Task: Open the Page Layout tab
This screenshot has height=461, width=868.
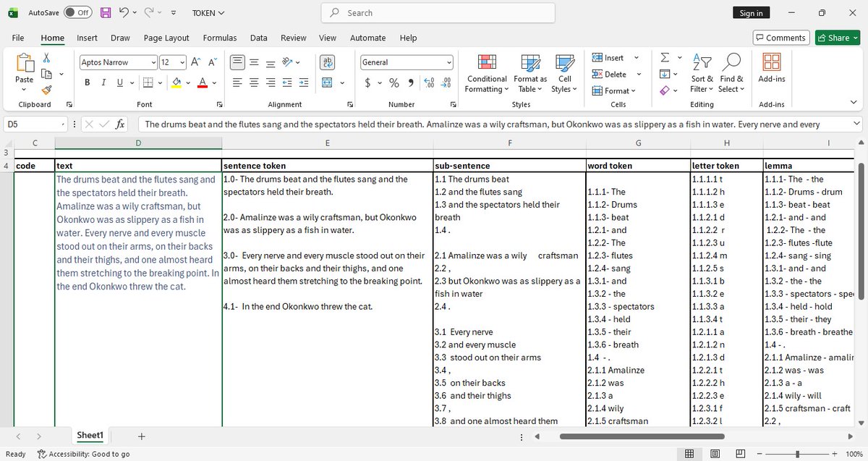Action: point(166,38)
